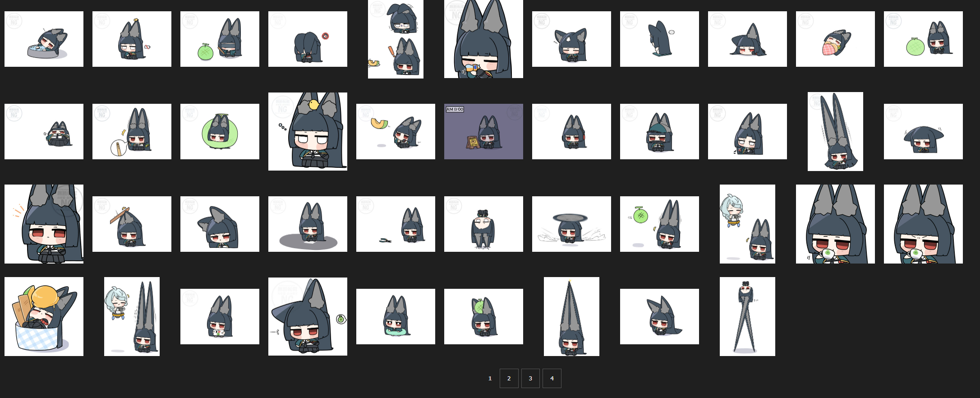Open thumbnail with pliers on the floor
Image resolution: width=980 pixels, height=398 pixels.
click(396, 224)
